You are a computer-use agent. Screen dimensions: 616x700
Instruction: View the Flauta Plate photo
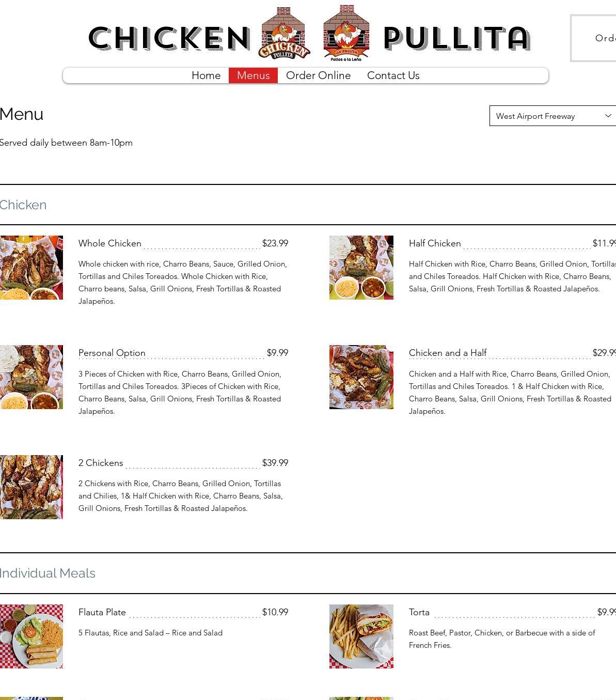coord(31,636)
